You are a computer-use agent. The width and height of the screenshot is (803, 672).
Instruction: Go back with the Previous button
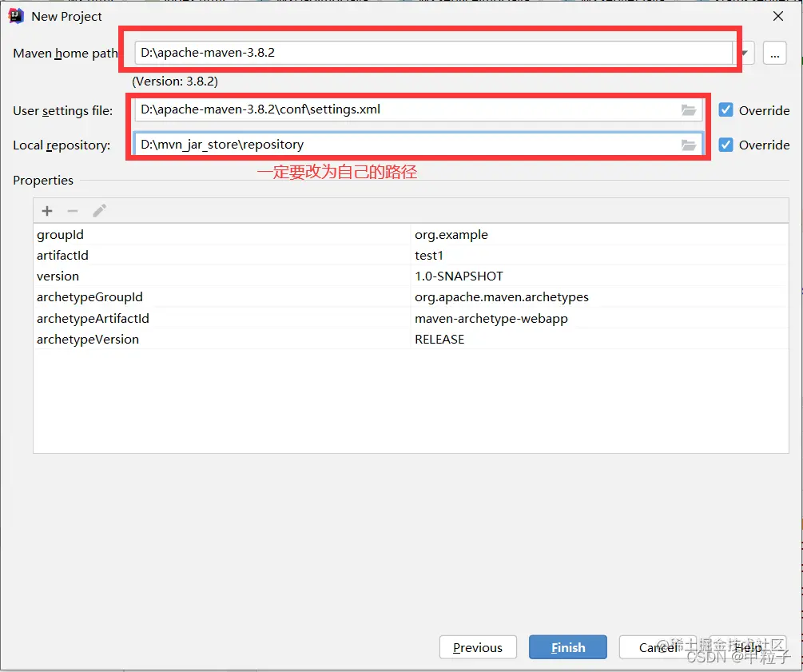[x=478, y=647]
